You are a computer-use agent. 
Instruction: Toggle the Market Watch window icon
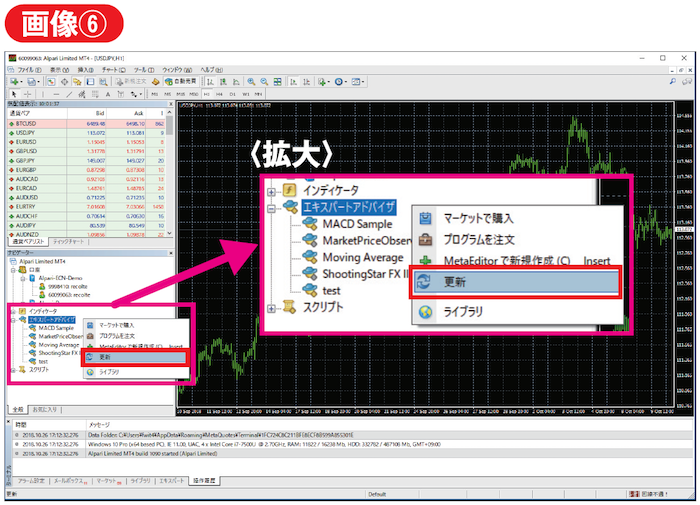coord(51,82)
